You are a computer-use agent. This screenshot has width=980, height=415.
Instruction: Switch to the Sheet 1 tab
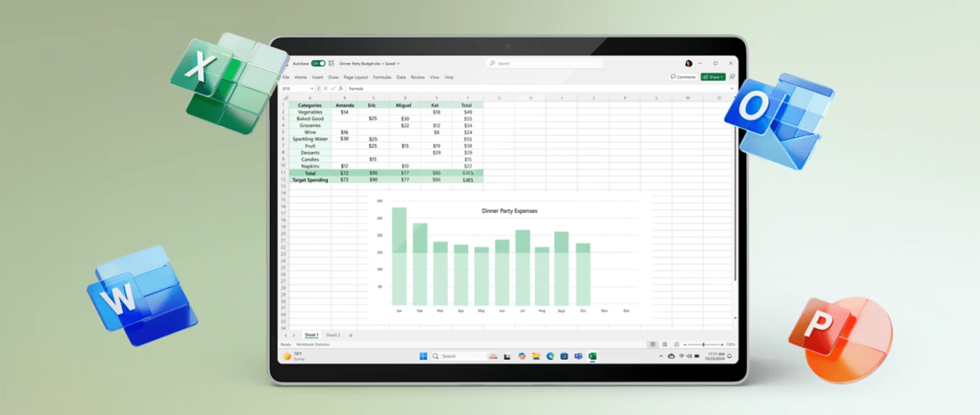tap(311, 335)
